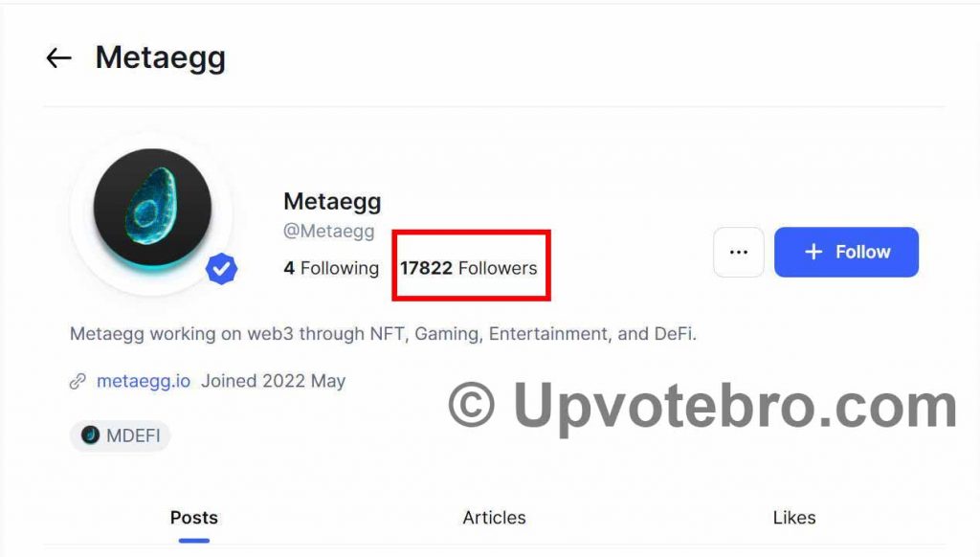This screenshot has width=980, height=557.
Task: Click the Metaegg bio description text
Action: click(383, 334)
